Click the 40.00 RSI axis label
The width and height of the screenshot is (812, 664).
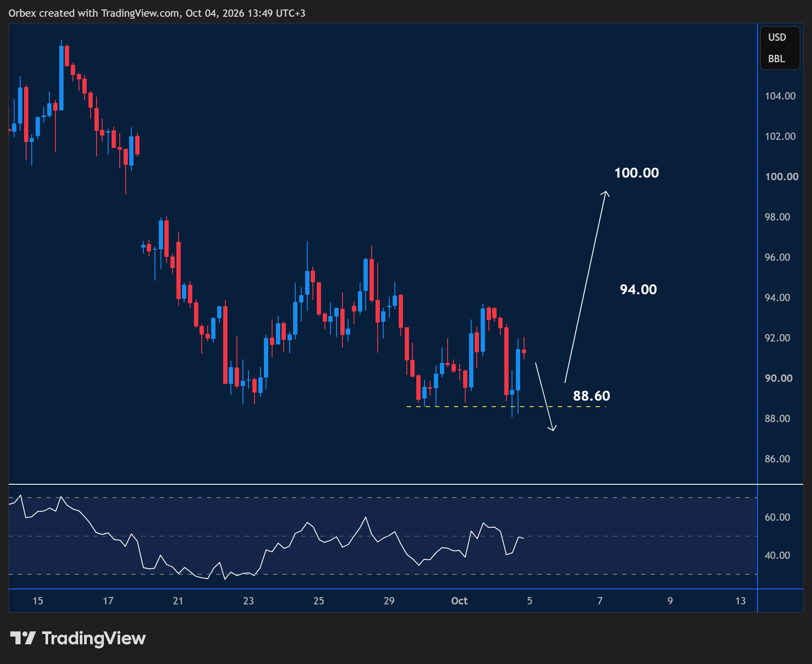[x=777, y=555]
